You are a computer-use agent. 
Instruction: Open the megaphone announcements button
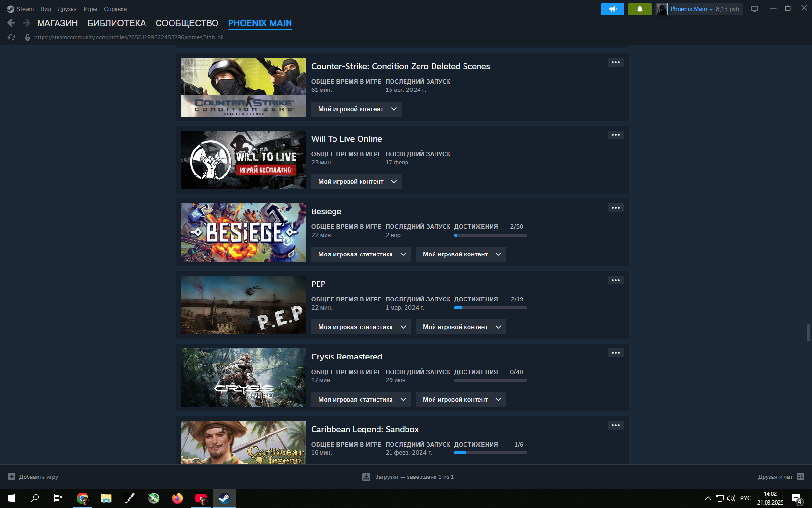tap(612, 9)
